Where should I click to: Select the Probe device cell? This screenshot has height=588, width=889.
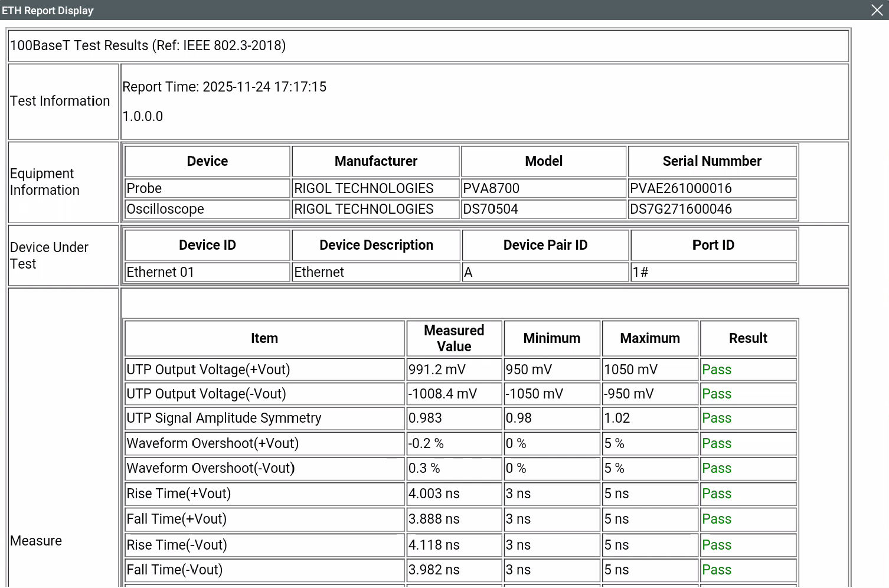point(207,188)
